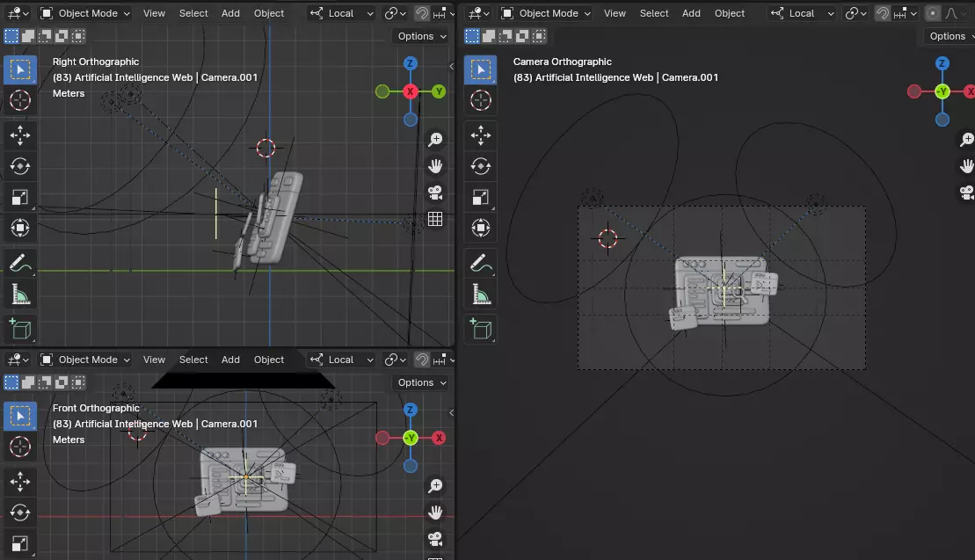Image resolution: width=975 pixels, height=560 pixels.
Task: Select the Rotate tool in Front Orthographic viewport
Action: (x=20, y=513)
